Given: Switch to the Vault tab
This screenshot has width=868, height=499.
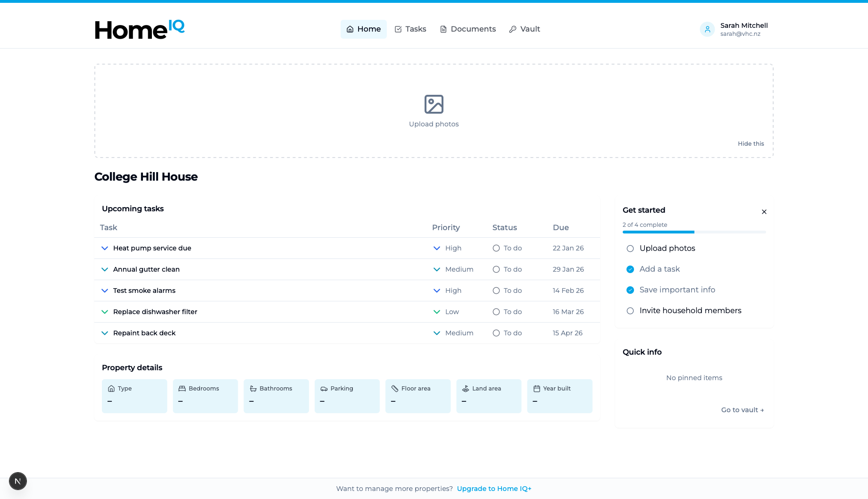Looking at the screenshot, I should pyautogui.click(x=525, y=29).
